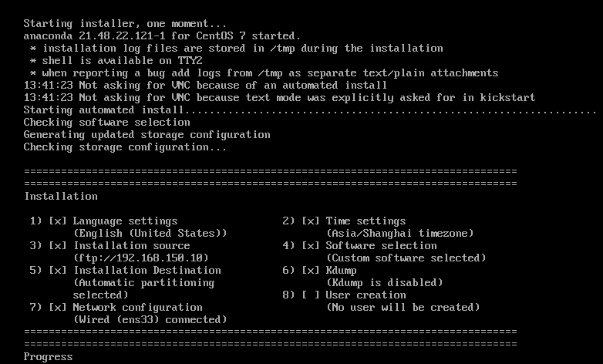This screenshot has width=603, height=364.
Task: Choose Time settings menu entry
Action: pos(366,221)
